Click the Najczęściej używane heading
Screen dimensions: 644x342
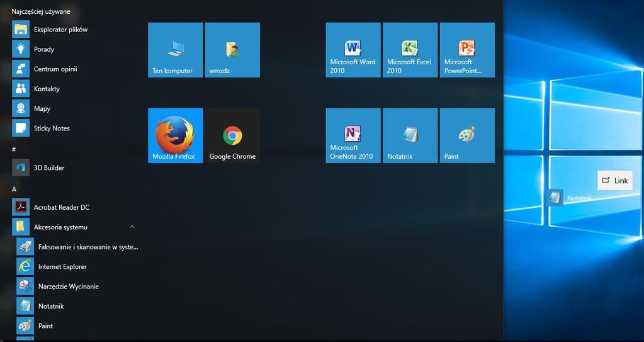(x=41, y=11)
